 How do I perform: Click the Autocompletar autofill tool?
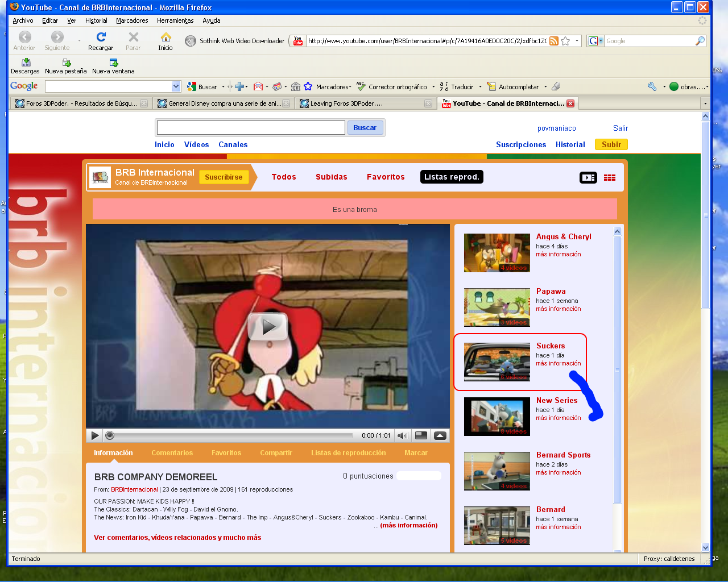click(x=512, y=86)
